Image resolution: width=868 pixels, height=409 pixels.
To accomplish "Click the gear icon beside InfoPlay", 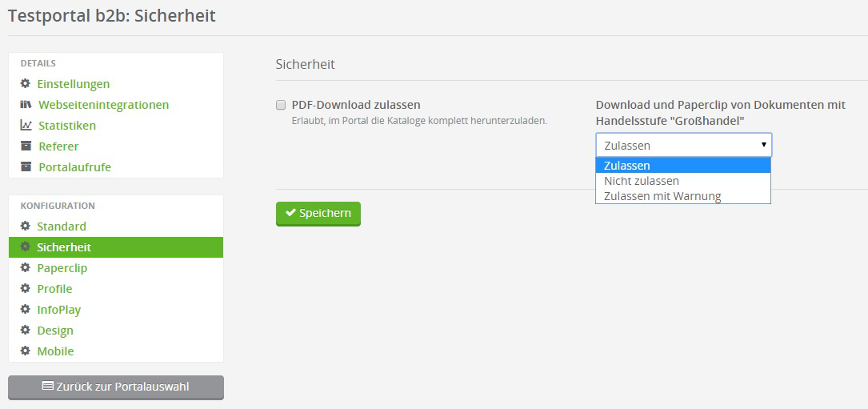I will coord(26,310).
